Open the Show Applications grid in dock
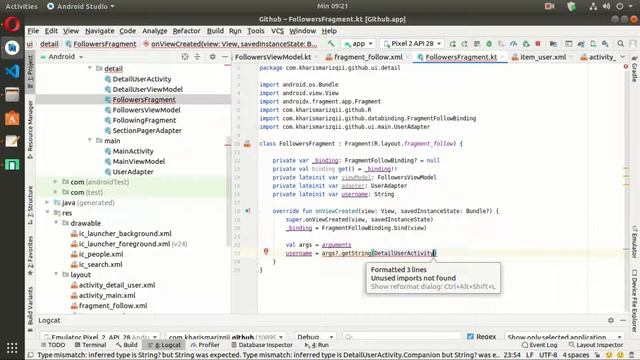 12,348
